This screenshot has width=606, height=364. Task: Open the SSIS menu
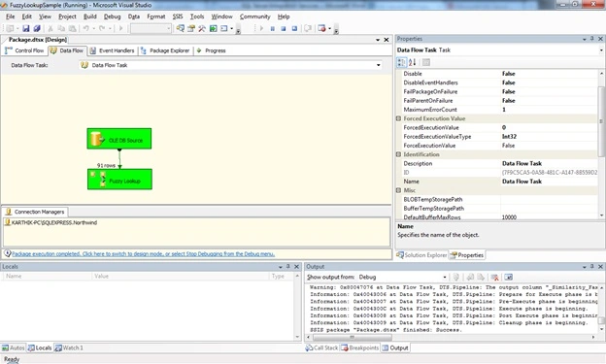pos(178,17)
